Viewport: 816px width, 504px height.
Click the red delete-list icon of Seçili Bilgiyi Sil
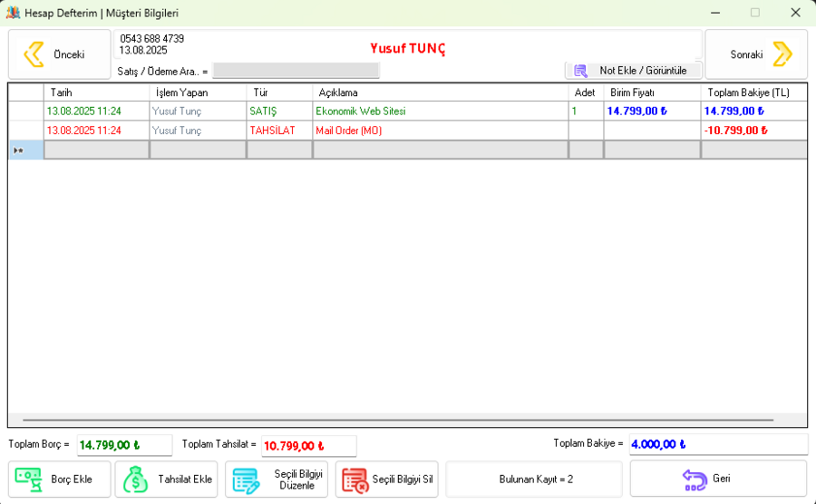355,480
